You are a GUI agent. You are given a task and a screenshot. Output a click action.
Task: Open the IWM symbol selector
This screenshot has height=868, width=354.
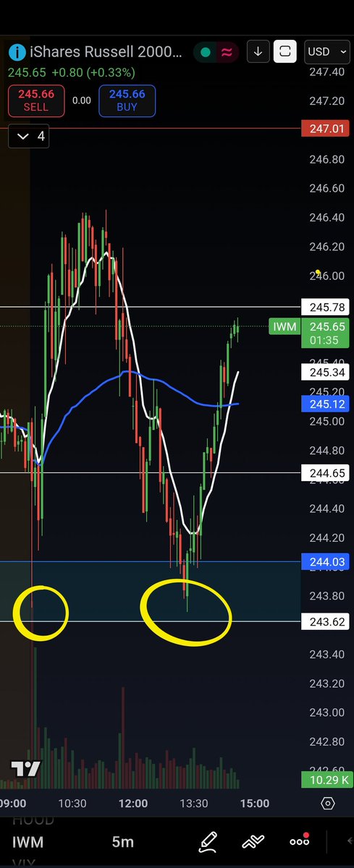tap(28, 842)
